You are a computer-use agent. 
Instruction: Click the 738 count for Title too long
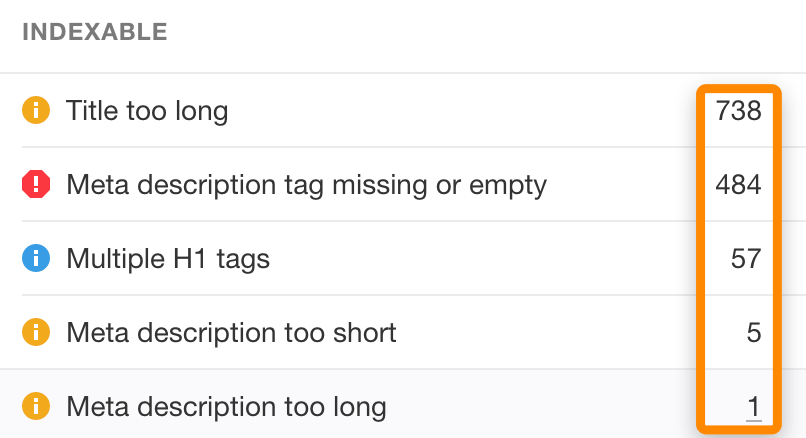coord(739,111)
